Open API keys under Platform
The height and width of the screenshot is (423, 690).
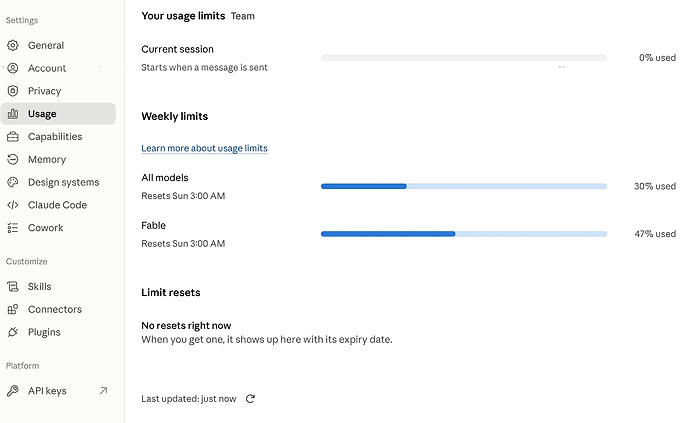click(58, 391)
